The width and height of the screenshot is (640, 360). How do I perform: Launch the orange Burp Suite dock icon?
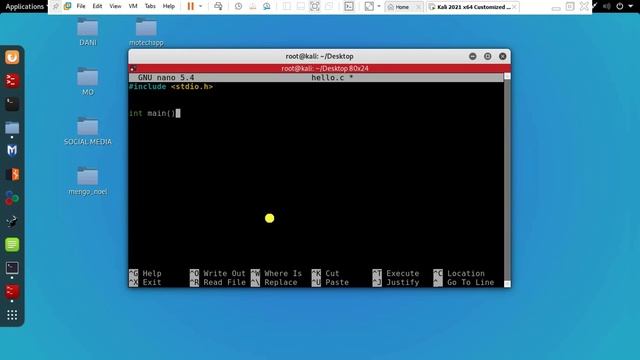click(x=12, y=57)
